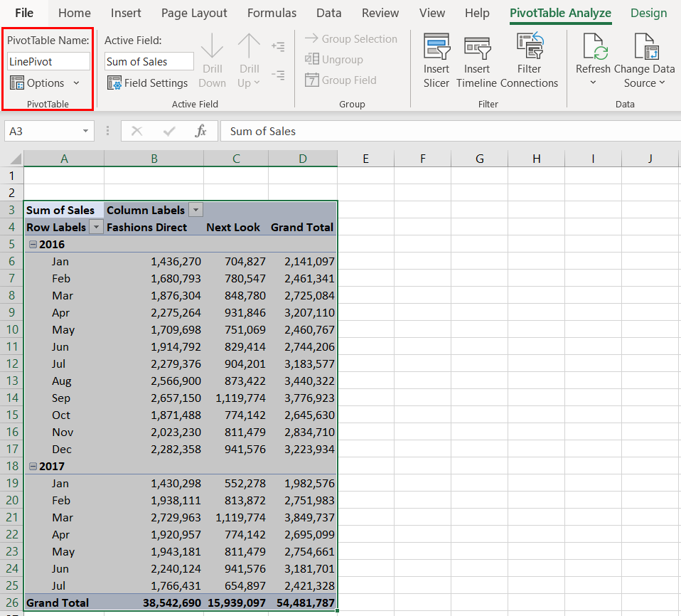
Task: Collapse the 2017 row group
Action: [x=31, y=467]
